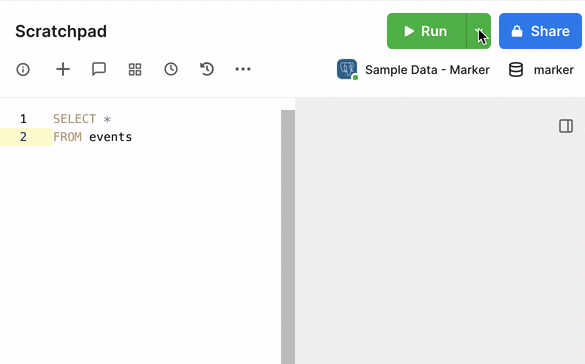Click the gray vertical editor scrollbar

point(288,237)
